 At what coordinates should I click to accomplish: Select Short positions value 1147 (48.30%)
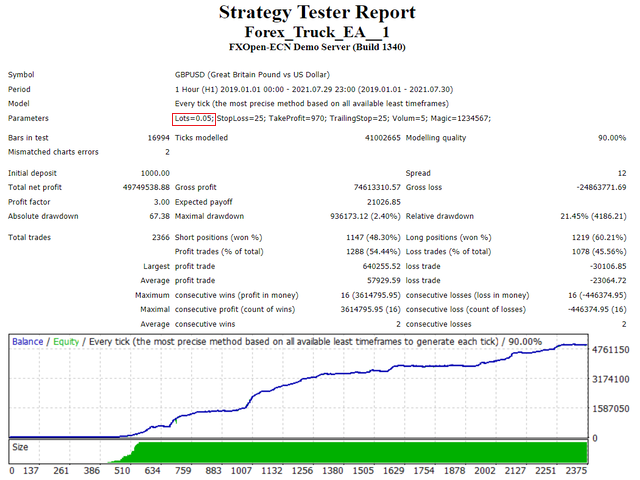[x=373, y=238]
